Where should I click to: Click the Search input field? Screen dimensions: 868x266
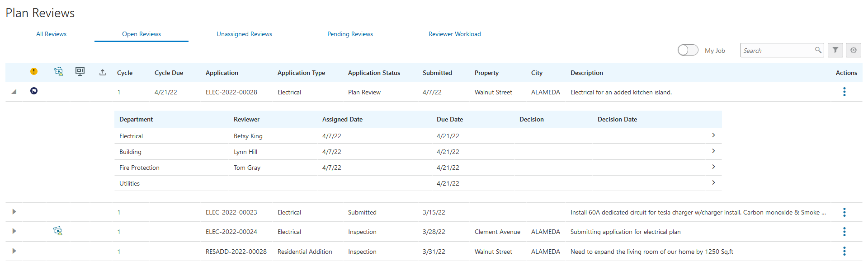(778, 51)
